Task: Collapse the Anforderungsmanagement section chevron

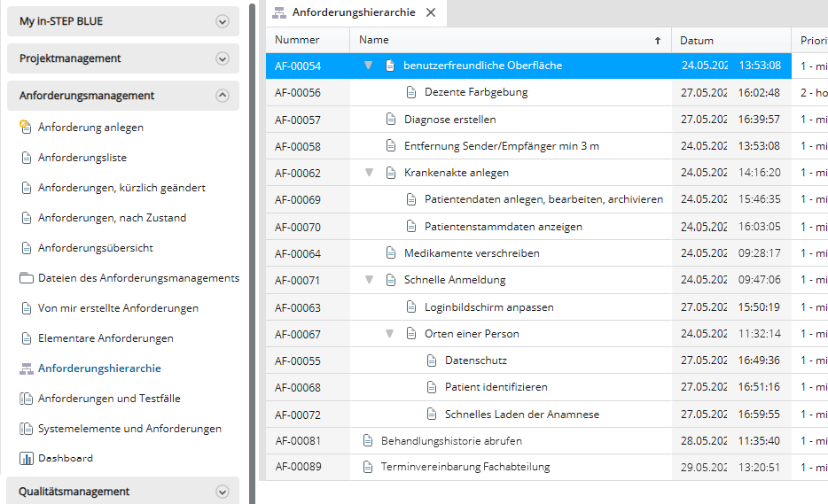Action: click(223, 96)
